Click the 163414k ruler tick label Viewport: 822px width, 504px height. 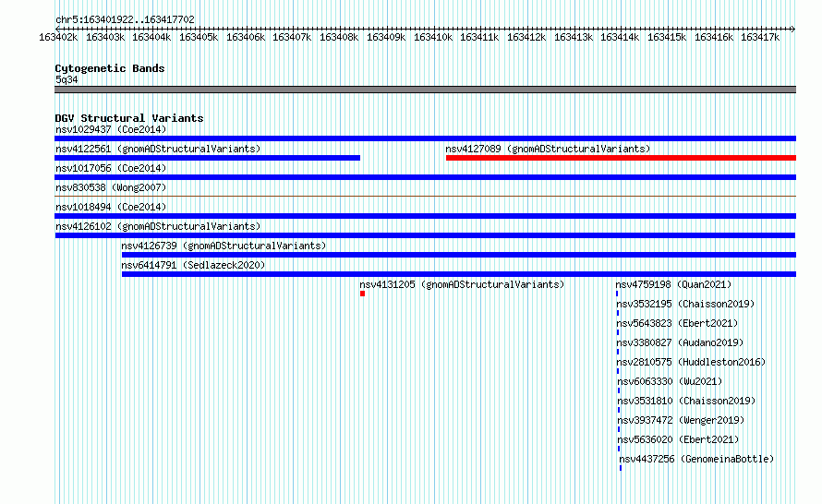coord(620,37)
